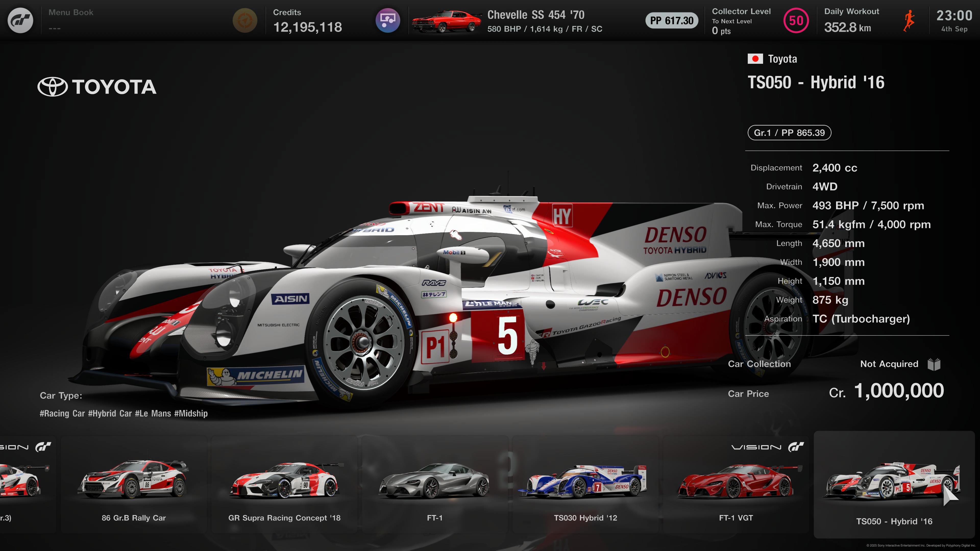Click the Displacement 2,400 cc value
This screenshot has height=551, width=980.
tap(835, 168)
